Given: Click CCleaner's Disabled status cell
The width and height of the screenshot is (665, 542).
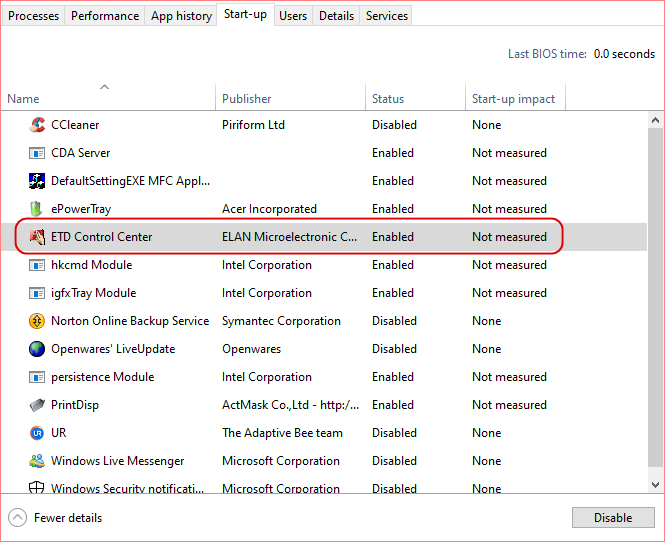Looking at the screenshot, I should 394,125.
